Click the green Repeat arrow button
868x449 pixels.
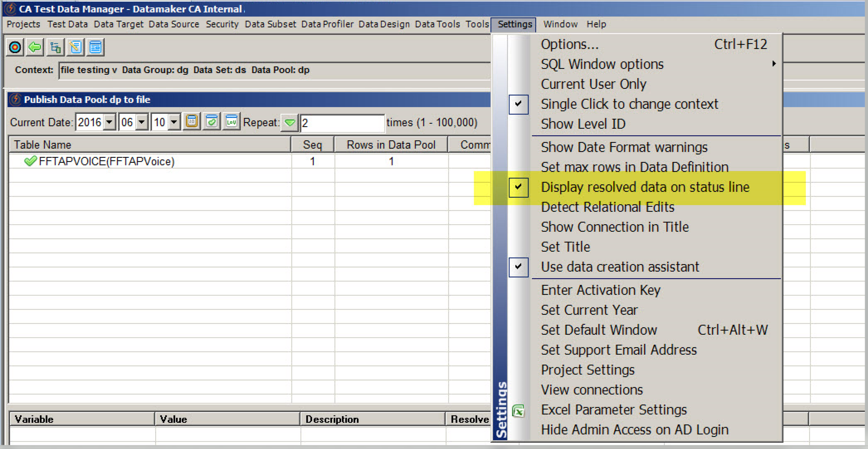(290, 123)
